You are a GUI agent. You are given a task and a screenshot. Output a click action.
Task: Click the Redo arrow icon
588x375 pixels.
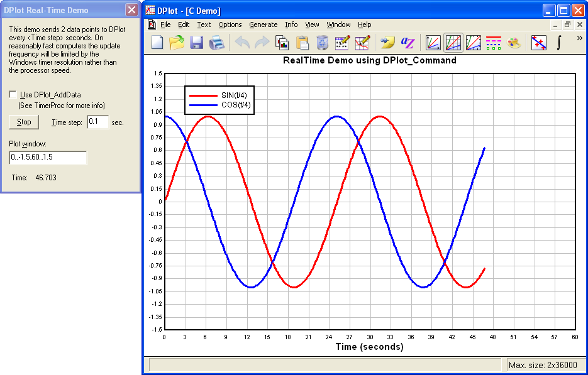pos(262,42)
